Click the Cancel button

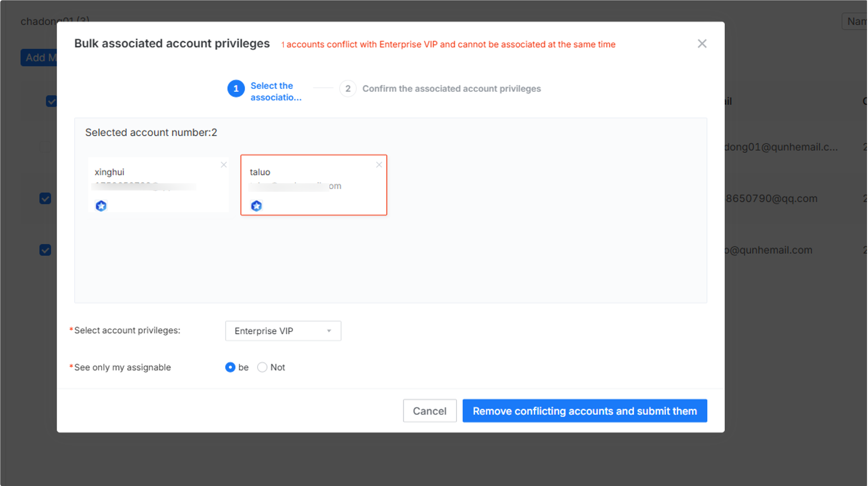pos(430,411)
